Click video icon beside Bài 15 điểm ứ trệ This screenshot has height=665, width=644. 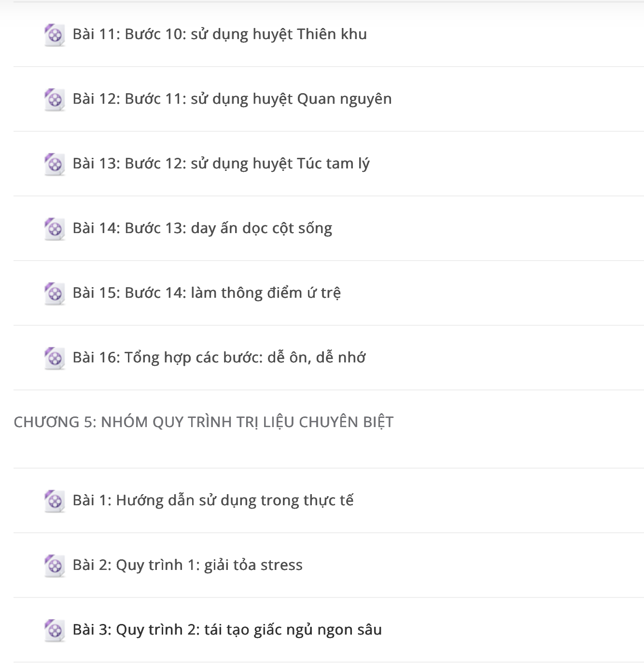pos(55,294)
